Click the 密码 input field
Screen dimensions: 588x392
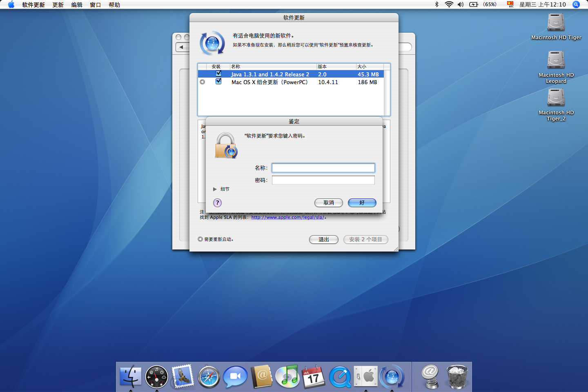click(x=323, y=180)
